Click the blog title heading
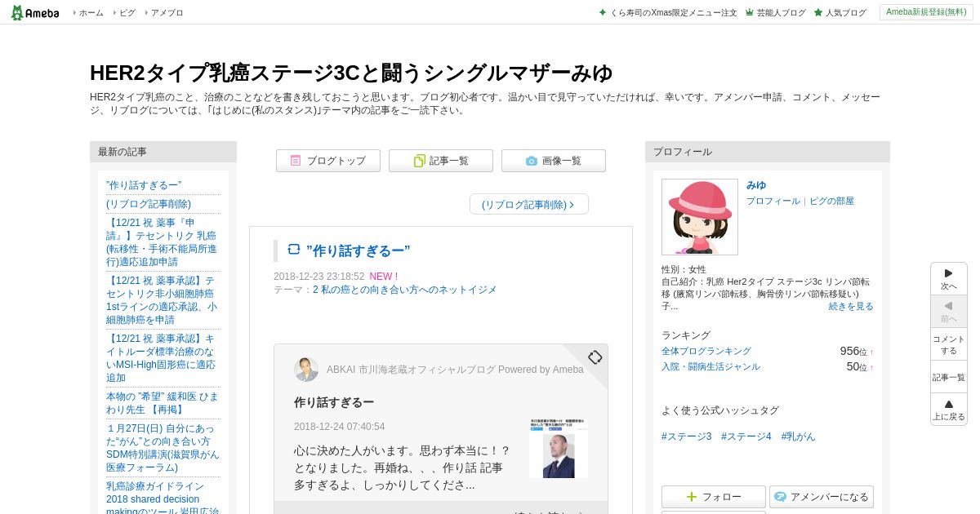The height and width of the screenshot is (514, 980). (351, 73)
